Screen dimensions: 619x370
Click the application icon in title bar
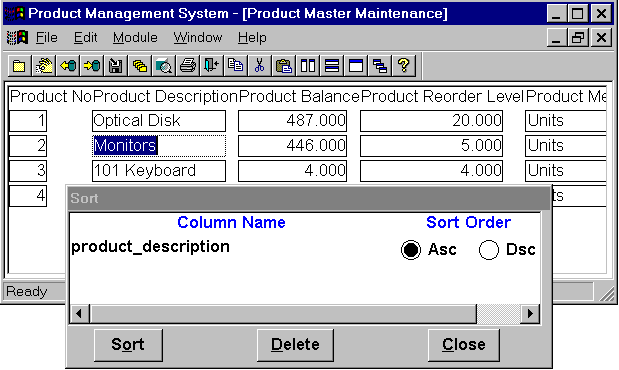tap(15, 13)
